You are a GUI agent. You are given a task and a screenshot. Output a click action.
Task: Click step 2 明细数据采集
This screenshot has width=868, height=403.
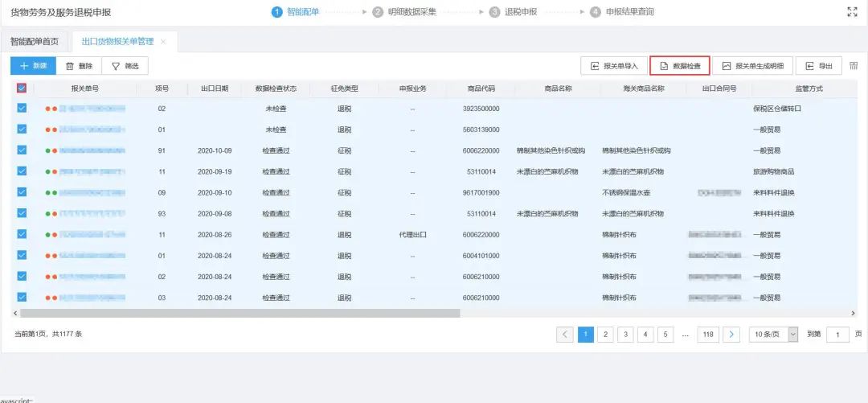tap(404, 11)
